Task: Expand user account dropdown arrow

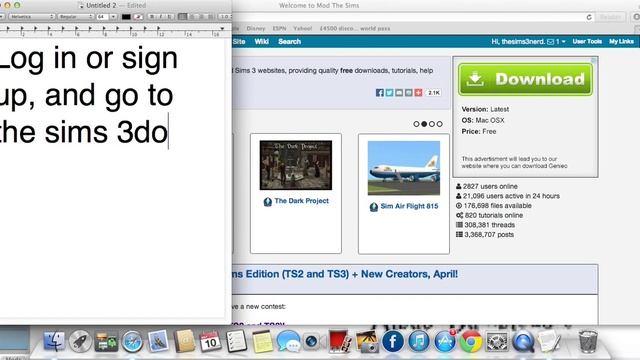Action: (x=564, y=42)
